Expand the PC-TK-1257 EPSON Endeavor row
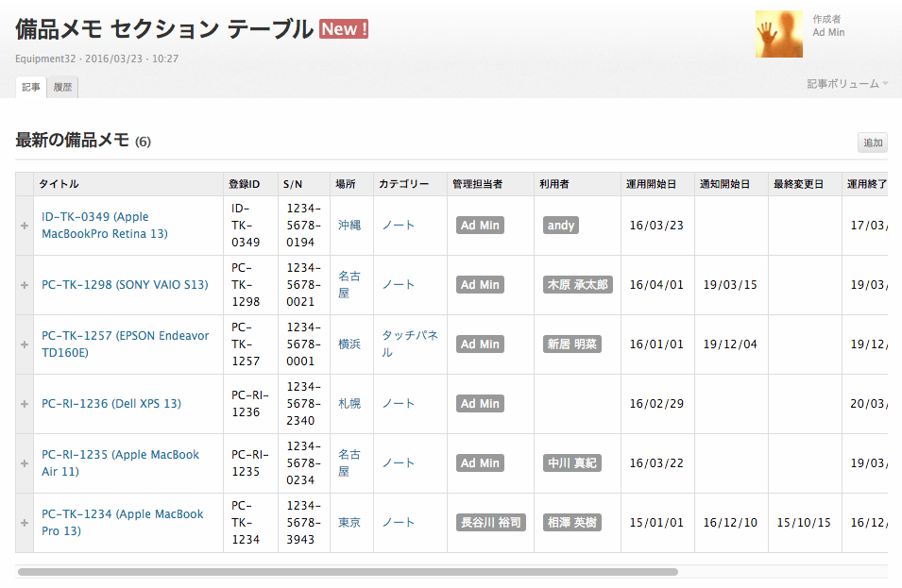The image size is (902, 588). [25, 344]
